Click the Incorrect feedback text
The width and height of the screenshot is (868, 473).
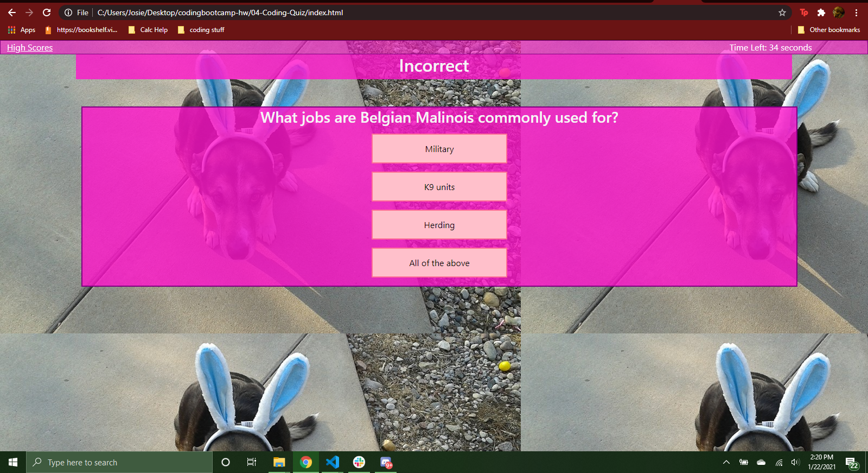tap(434, 66)
